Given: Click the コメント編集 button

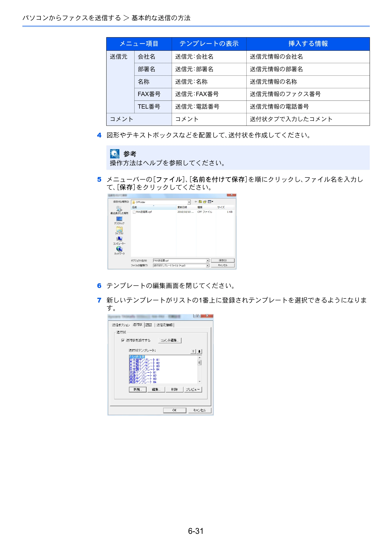Looking at the screenshot, I should pyautogui.click(x=170, y=340).
